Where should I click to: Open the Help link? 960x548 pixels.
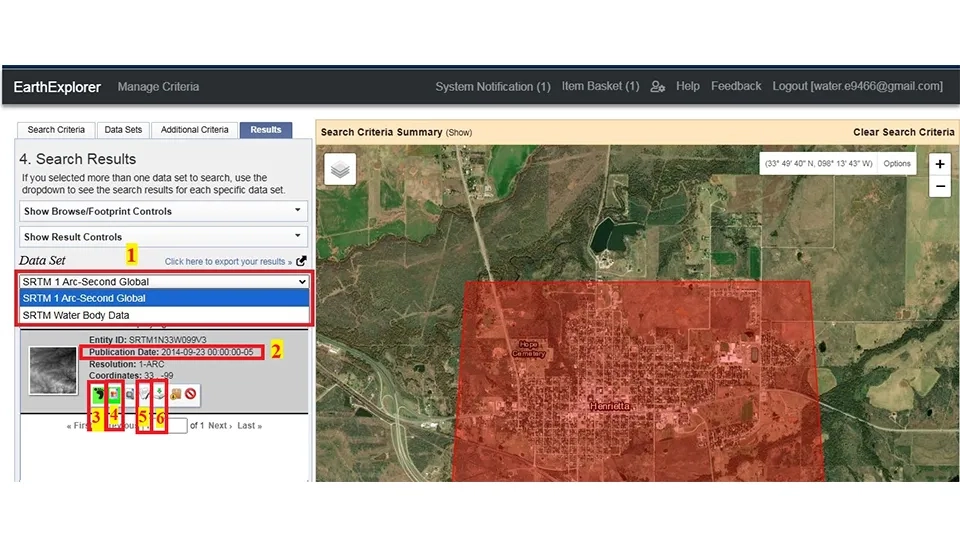coord(688,86)
